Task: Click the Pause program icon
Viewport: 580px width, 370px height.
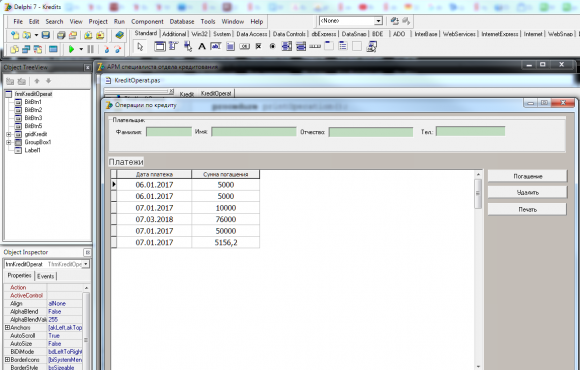Action: (90, 49)
